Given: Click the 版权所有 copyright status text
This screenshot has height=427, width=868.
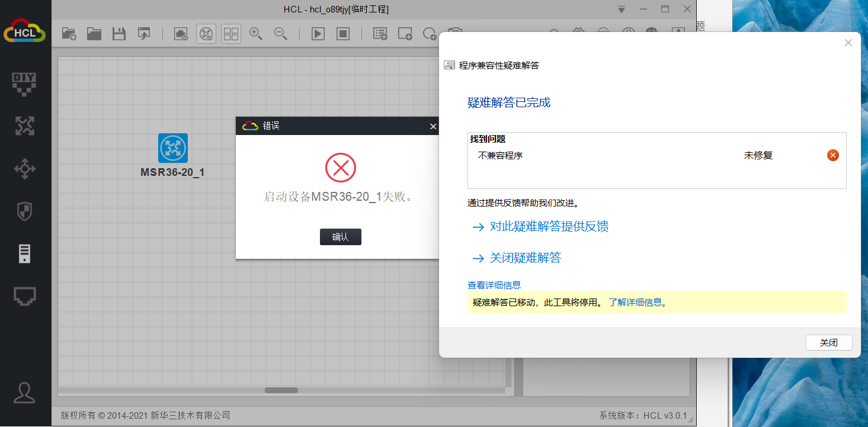Looking at the screenshot, I should point(146,415).
